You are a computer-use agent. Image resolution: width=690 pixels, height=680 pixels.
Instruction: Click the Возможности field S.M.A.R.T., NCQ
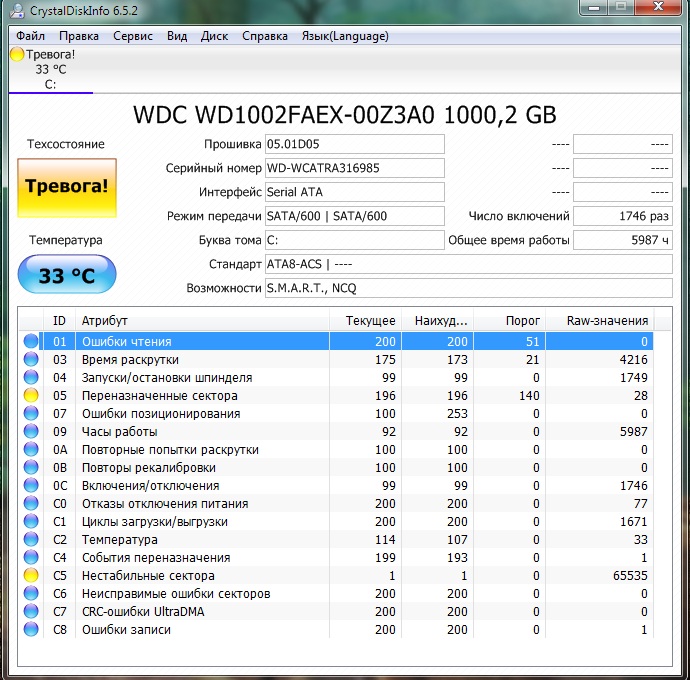coord(469,288)
